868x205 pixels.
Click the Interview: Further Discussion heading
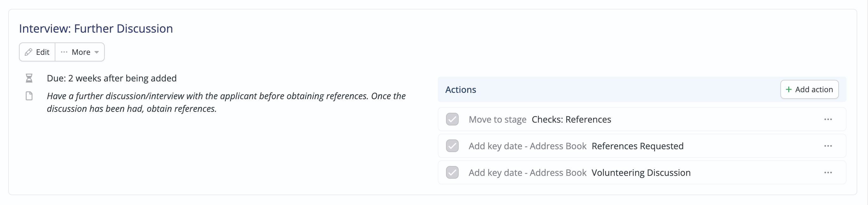point(96,29)
